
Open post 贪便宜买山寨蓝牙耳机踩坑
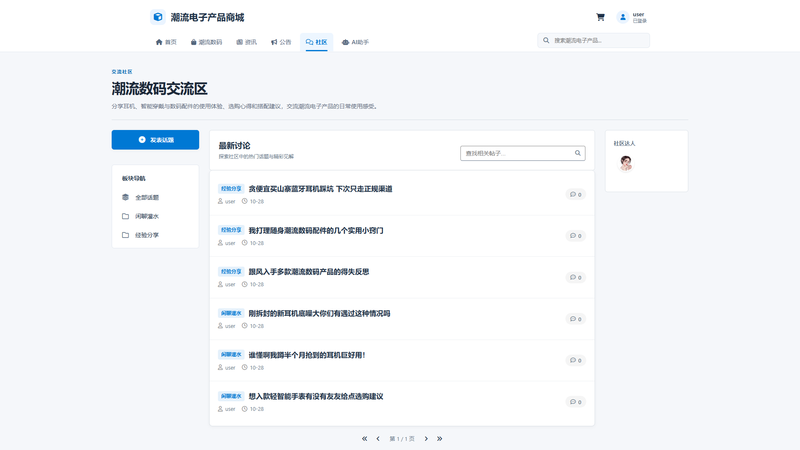point(320,189)
